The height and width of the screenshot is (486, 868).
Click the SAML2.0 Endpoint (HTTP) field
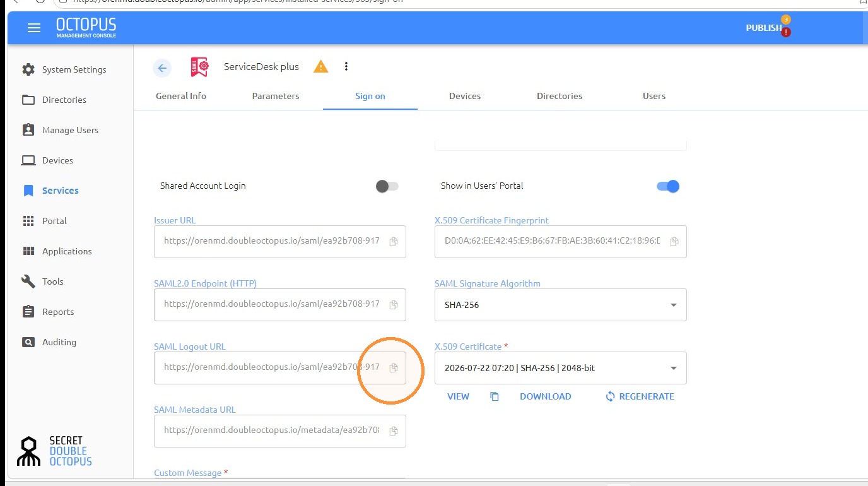279,305
